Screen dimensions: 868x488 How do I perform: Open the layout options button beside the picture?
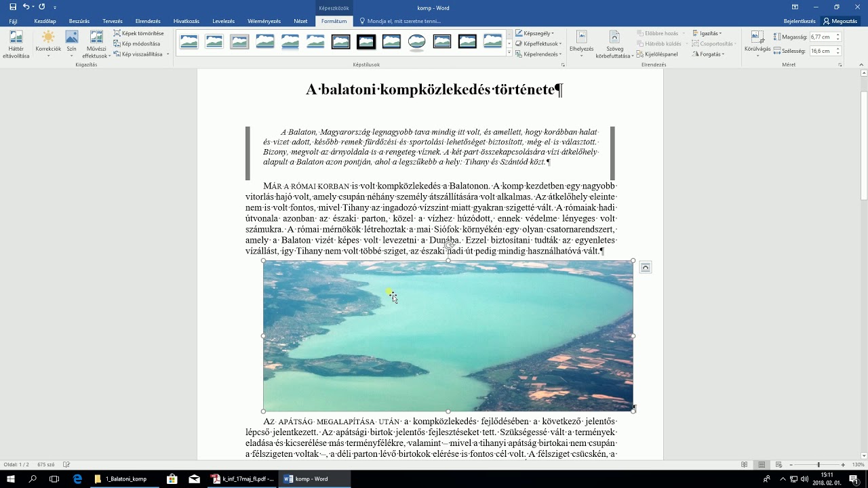[x=646, y=268]
